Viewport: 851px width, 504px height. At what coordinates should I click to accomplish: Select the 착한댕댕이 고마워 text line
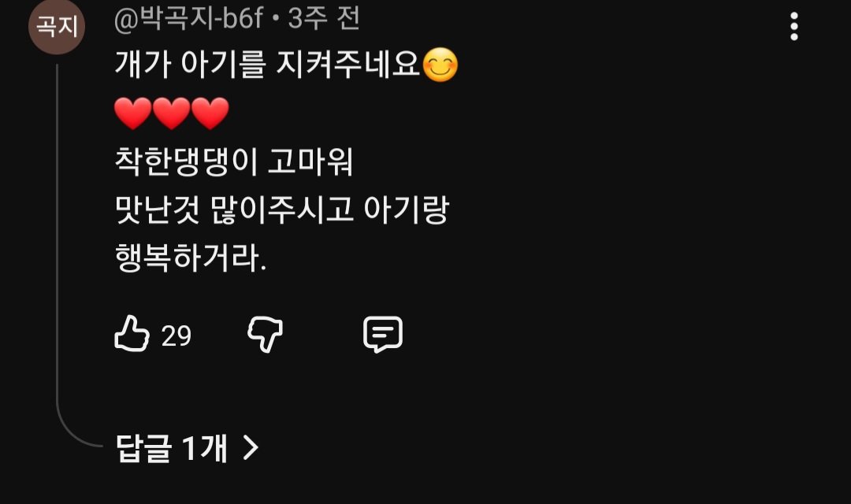tap(234, 161)
